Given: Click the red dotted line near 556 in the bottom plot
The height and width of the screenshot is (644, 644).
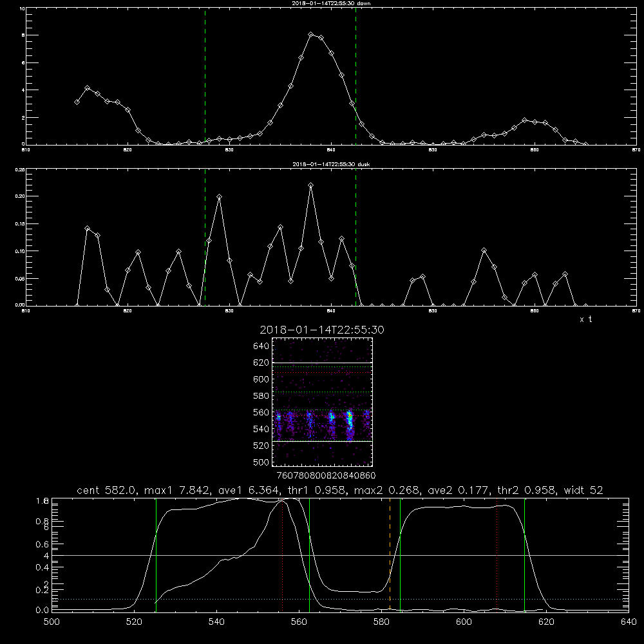Looking at the screenshot, I should click(x=283, y=554).
